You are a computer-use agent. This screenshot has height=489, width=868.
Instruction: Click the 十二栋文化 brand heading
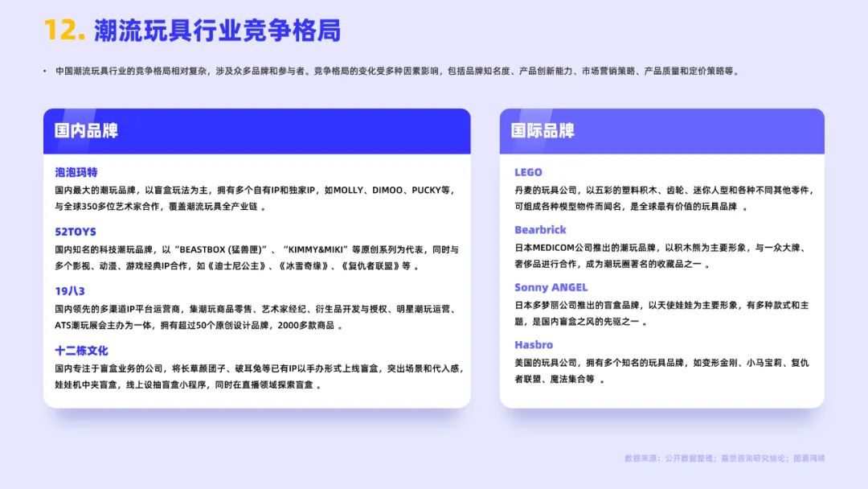tap(81, 351)
